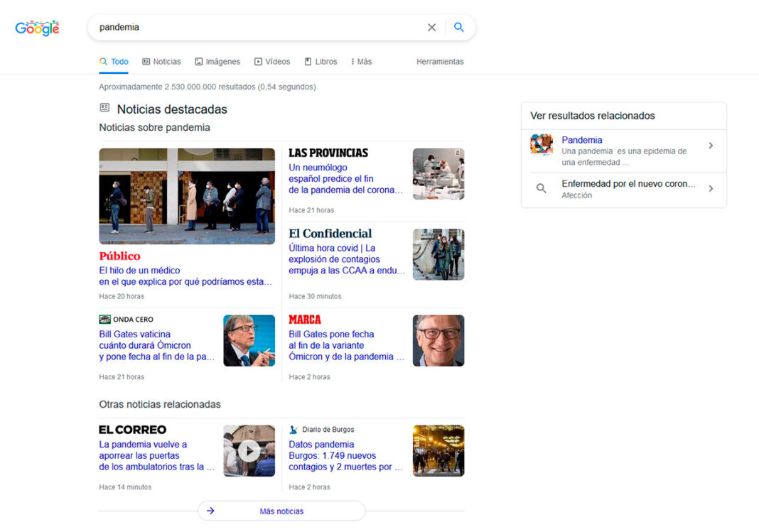The width and height of the screenshot is (759, 532).
Task: Open the Vídeos search tab
Action: point(272,62)
